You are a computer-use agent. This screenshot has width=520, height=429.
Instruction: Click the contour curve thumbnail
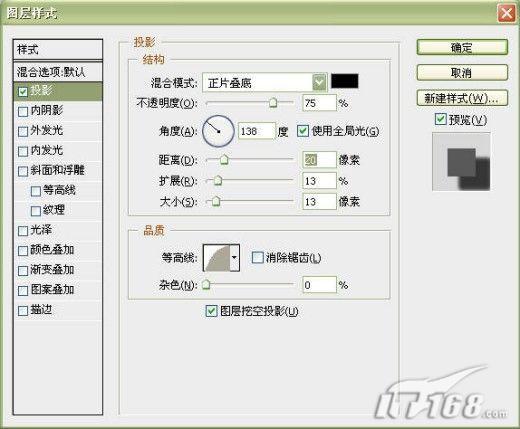[217, 258]
